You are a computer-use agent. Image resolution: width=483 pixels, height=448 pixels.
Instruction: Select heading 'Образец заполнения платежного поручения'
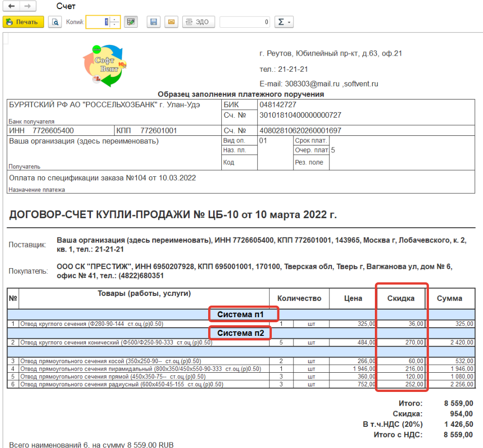click(x=241, y=94)
